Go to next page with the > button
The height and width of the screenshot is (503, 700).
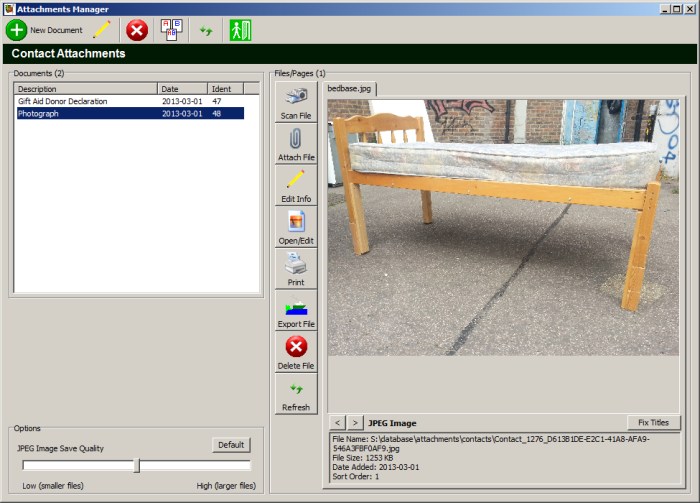coord(355,423)
